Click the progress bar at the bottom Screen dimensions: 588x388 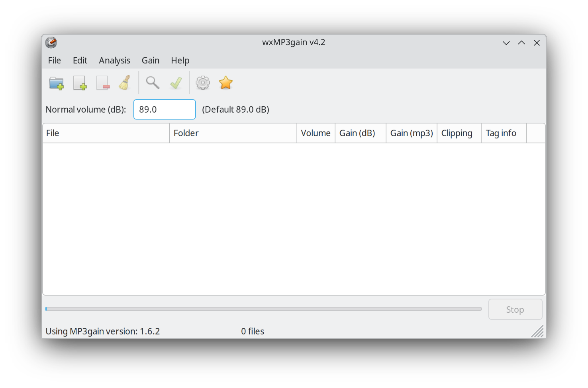263,309
